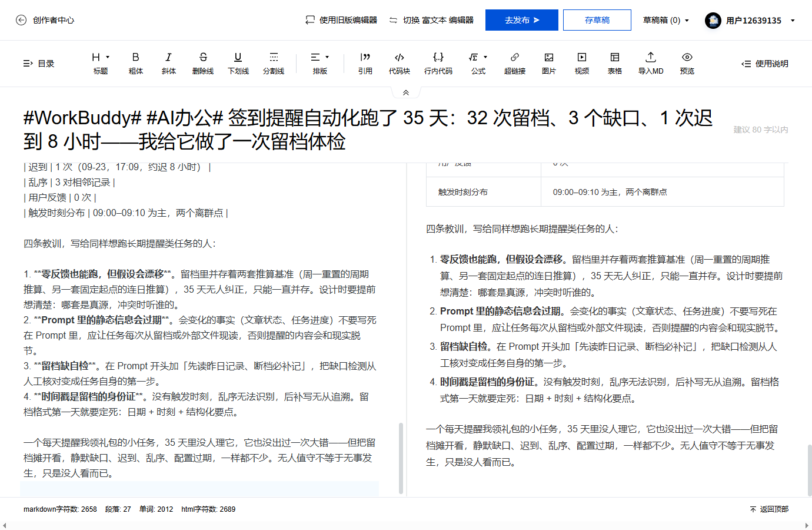The height and width of the screenshot is (530, 812).
Task: Open the 草稿箱 (0) dropdown
Action: tap(666, 20)
